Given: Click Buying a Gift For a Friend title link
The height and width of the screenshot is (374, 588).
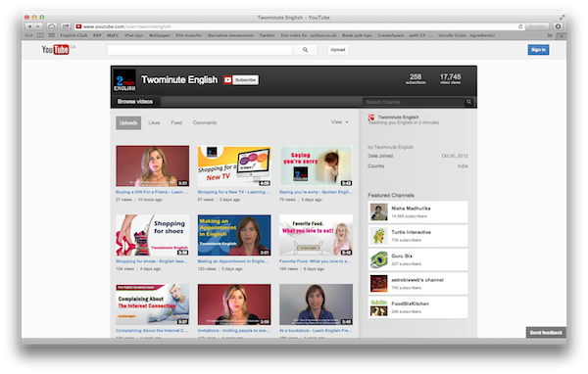Looking at the screenshot, I should [152, 192].
